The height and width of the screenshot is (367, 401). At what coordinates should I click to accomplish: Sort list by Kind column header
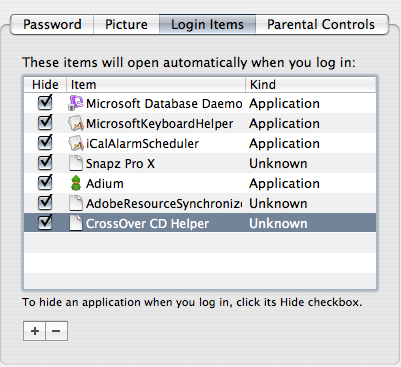[x=311, y=85]
